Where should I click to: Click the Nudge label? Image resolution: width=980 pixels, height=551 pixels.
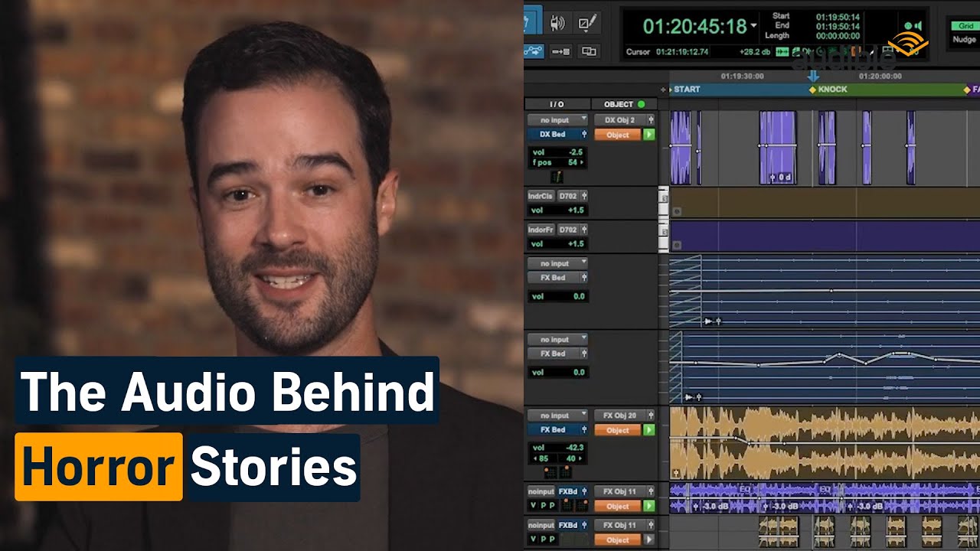pos(965,40)
